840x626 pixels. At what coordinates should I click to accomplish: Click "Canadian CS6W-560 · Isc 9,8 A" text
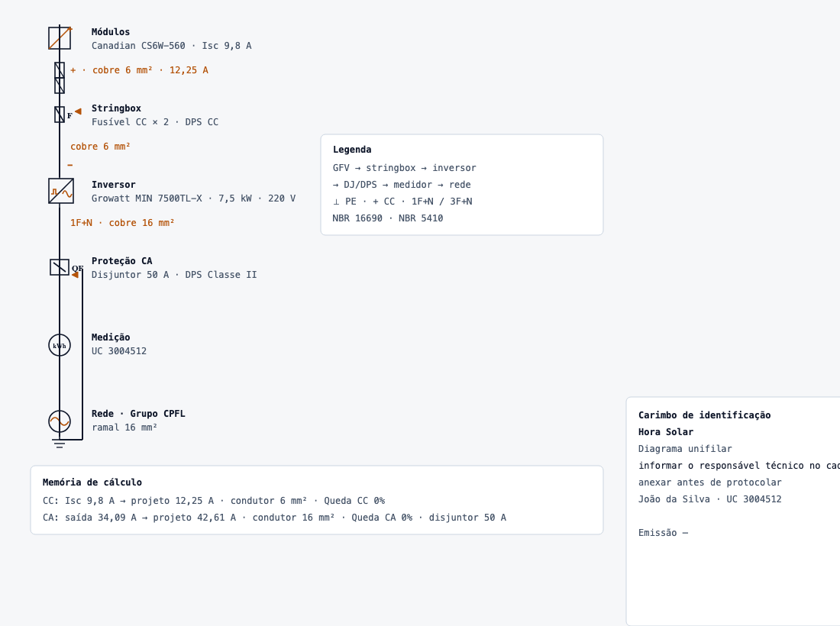[x=171, y=46]
